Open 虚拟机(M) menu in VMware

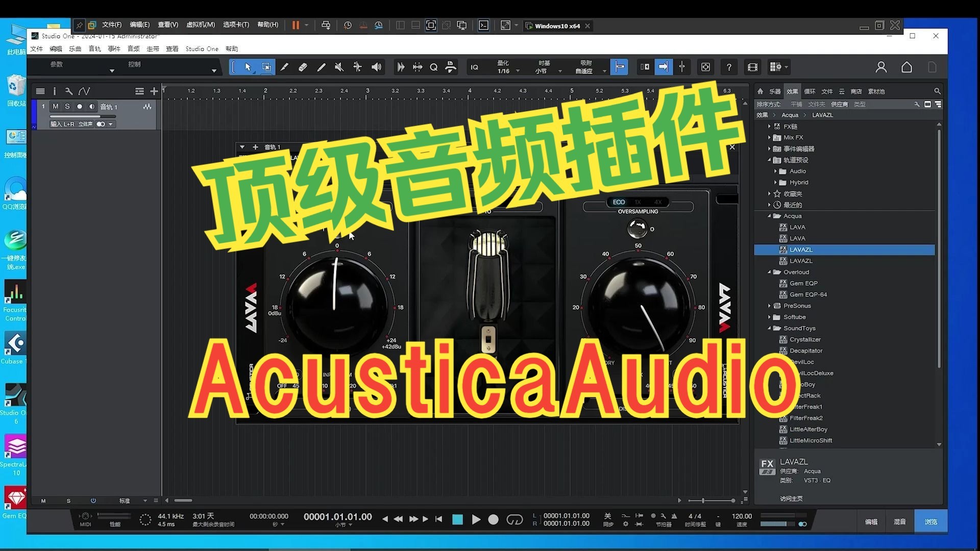pyautogui.click(x=201, y=25)
